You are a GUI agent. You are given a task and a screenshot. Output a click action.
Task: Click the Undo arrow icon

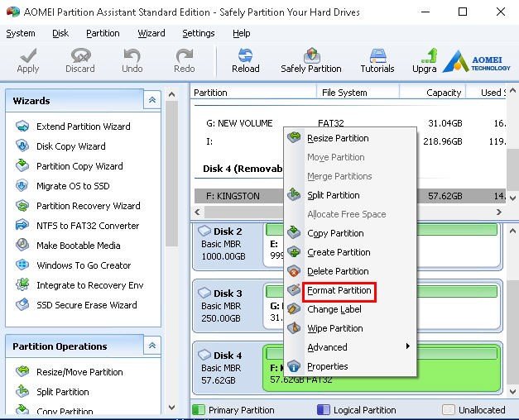(132, 55)
